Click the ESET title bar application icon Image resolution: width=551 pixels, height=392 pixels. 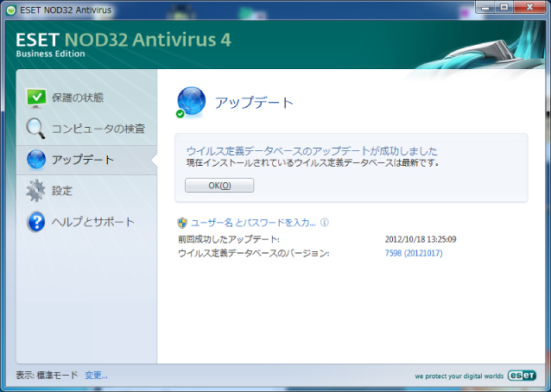click(x=11, y=10)
